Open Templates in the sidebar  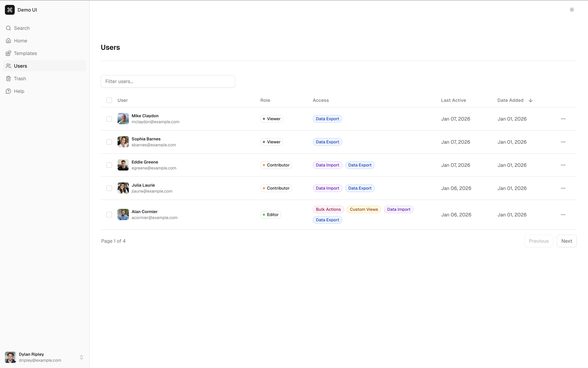pos(45,53)
